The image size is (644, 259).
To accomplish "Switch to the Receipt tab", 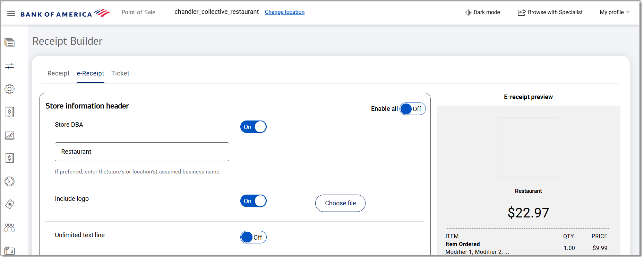I will coord(58,73).
